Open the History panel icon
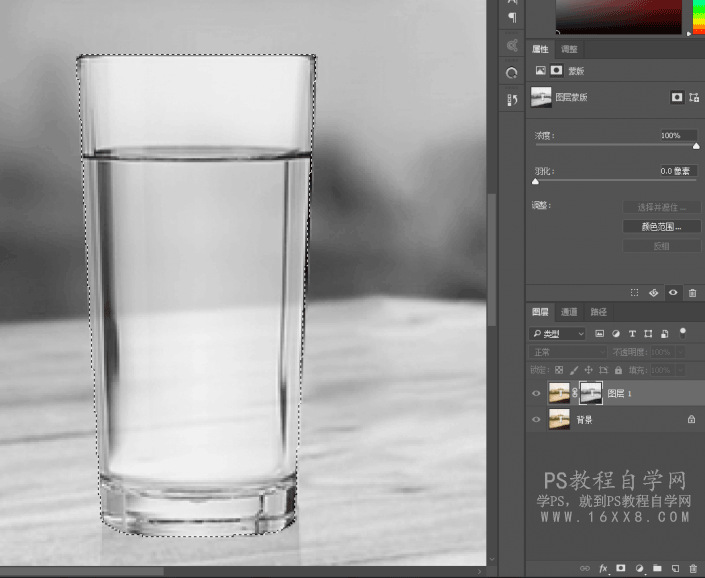The height and width of the screenshot is (578, 705). [512, 100]
